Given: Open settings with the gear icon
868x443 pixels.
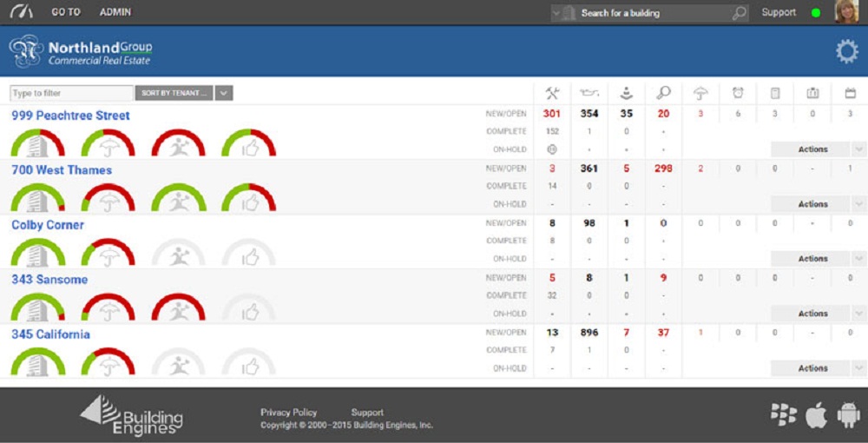Looking at the screenshot, I should (x=846, y=52).
